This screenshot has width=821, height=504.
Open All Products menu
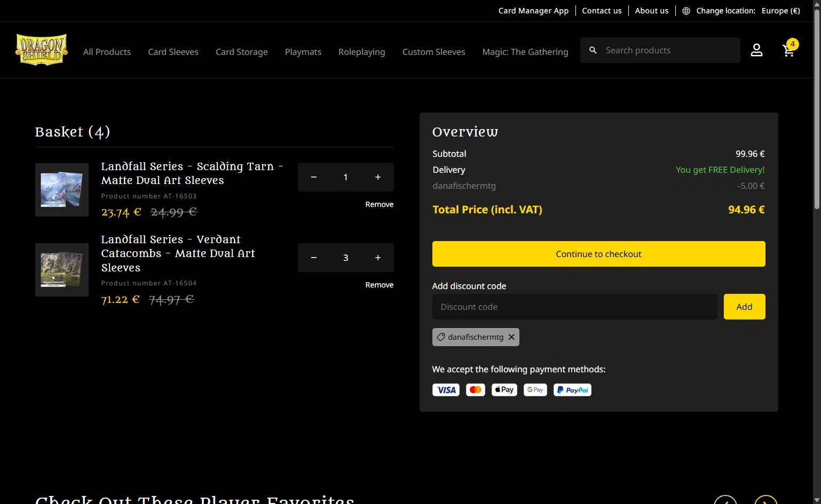107,52
